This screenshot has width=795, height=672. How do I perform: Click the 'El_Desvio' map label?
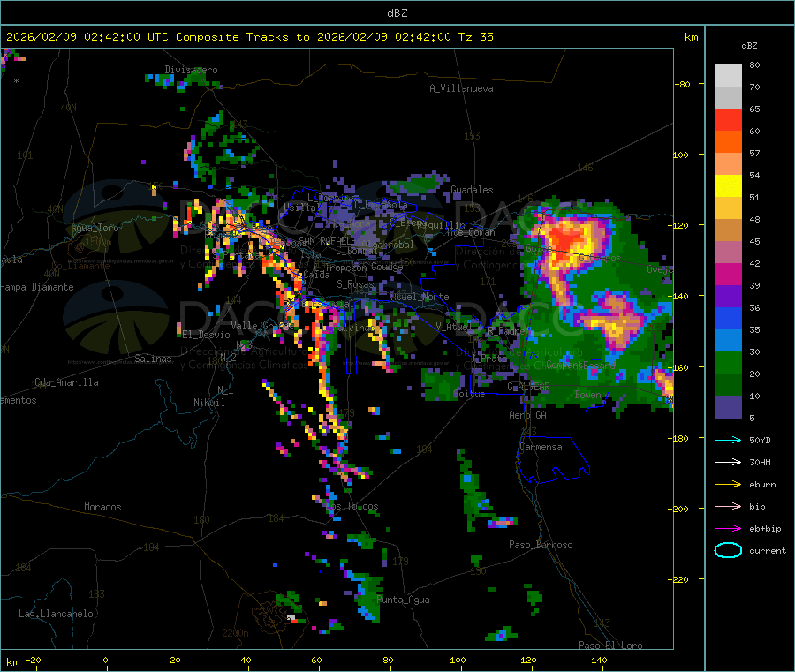206,335
